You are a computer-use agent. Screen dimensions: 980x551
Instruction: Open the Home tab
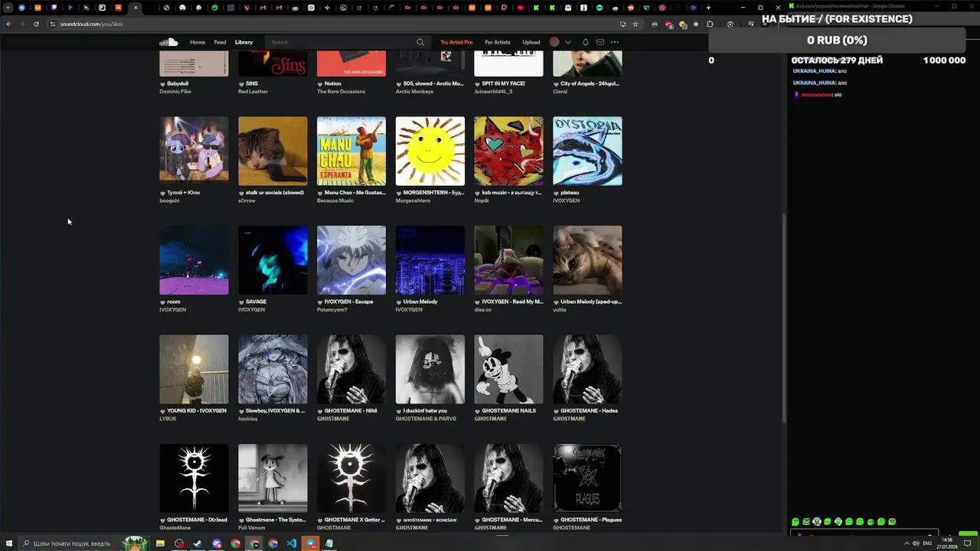(198, 42)
